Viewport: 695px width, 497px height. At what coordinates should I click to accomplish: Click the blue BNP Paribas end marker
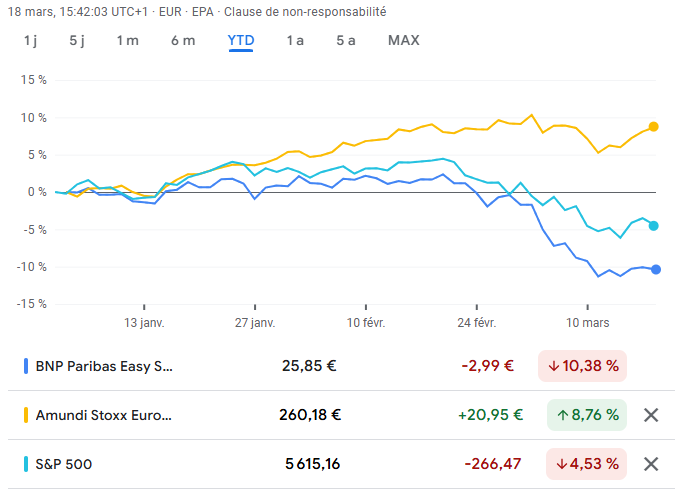point(656,270)
